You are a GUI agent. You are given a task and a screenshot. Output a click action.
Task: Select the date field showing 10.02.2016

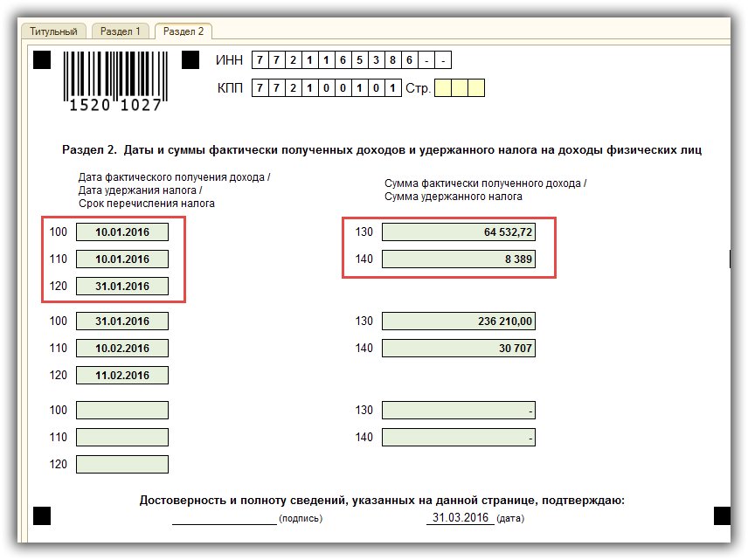tap(122, 349)
